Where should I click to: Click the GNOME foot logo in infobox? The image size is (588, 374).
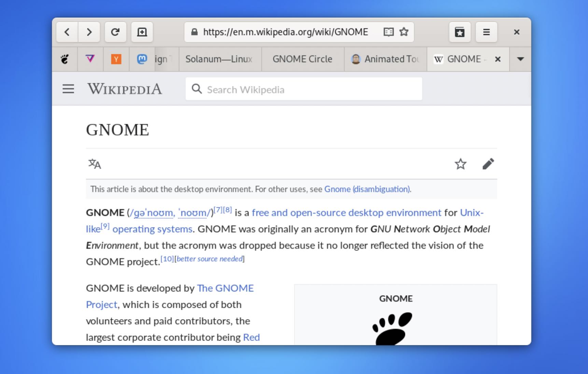pos(392,328)
